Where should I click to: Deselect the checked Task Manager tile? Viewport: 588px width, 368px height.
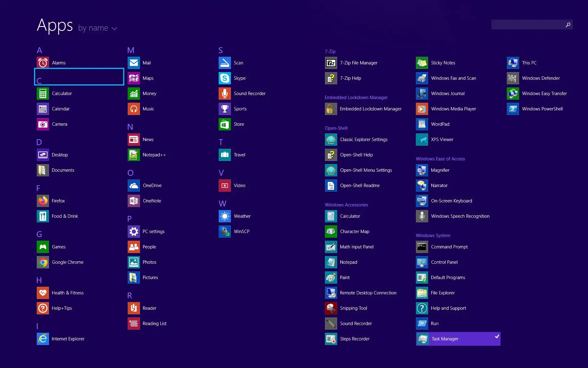tap(458, 339)
